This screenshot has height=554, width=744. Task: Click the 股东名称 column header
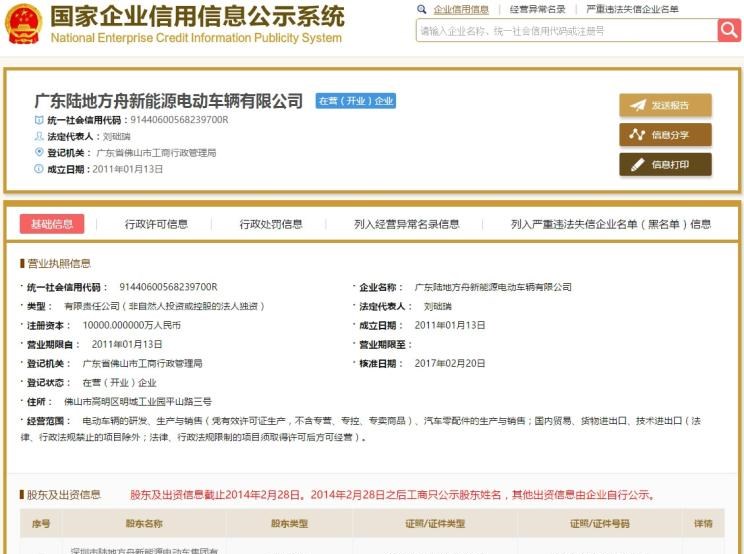[144, 524]
